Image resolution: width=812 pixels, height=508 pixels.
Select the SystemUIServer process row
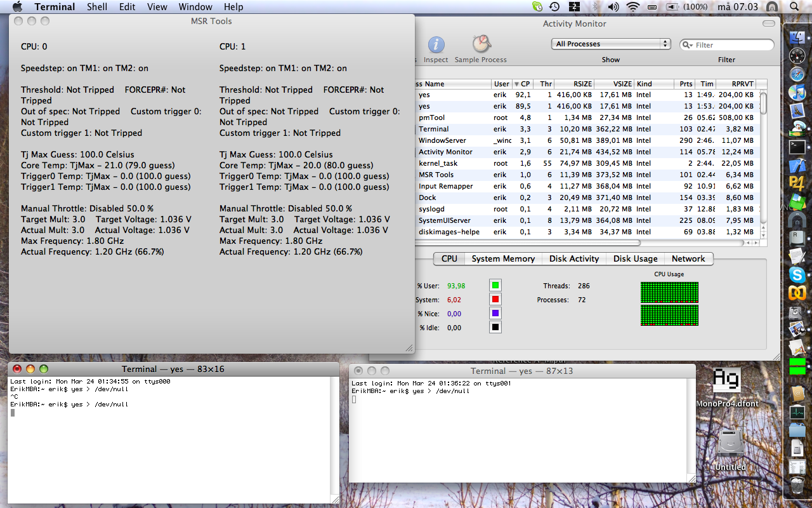(x=586, y=220)
